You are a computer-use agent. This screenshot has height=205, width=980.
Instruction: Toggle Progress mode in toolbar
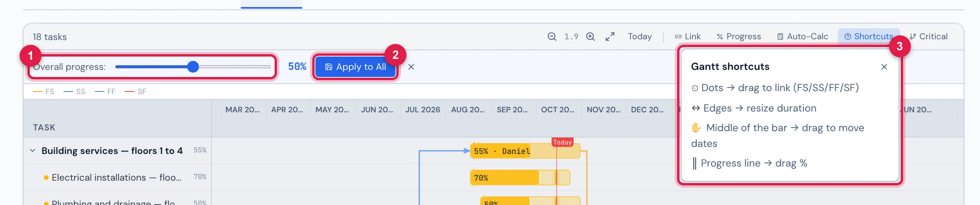click(x=739, y=37)
